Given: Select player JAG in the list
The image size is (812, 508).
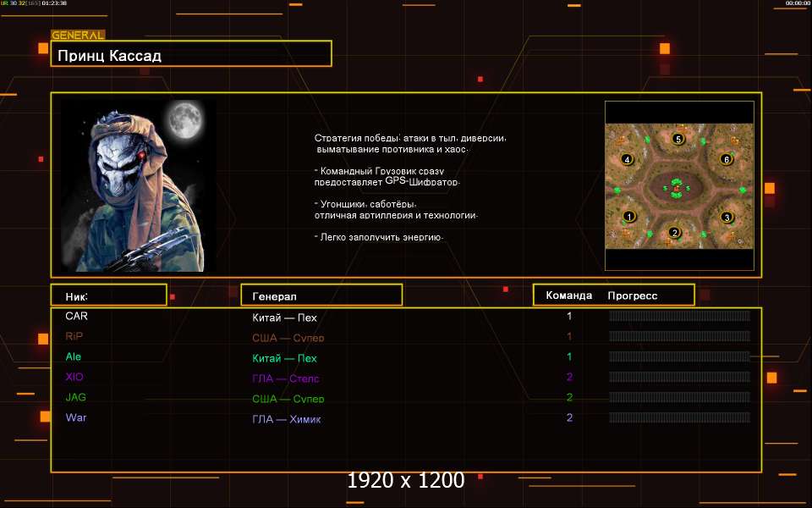Looking at the screenshot, I should (x=75, y=397).
